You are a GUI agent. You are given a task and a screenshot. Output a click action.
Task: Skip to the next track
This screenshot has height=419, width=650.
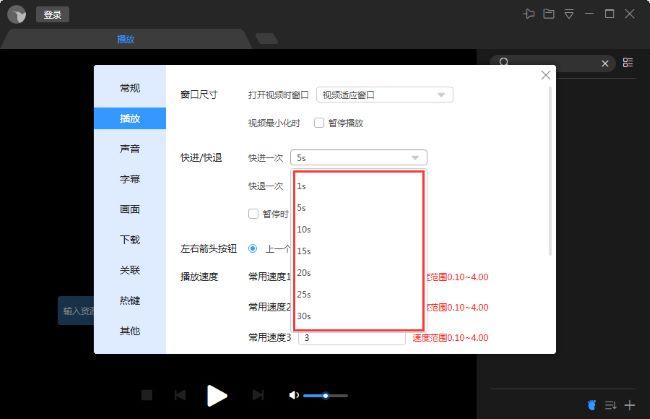pos(258,396)
